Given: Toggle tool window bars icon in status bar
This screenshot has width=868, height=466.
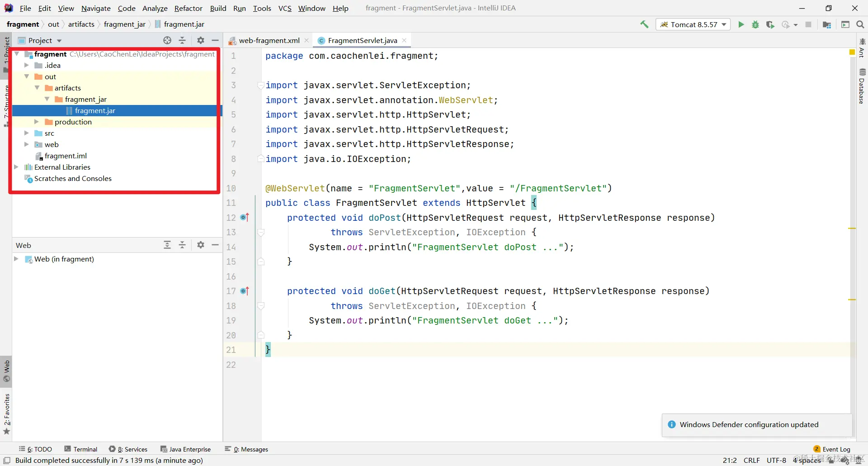Looking at the screenshot, I should point(7,461).
